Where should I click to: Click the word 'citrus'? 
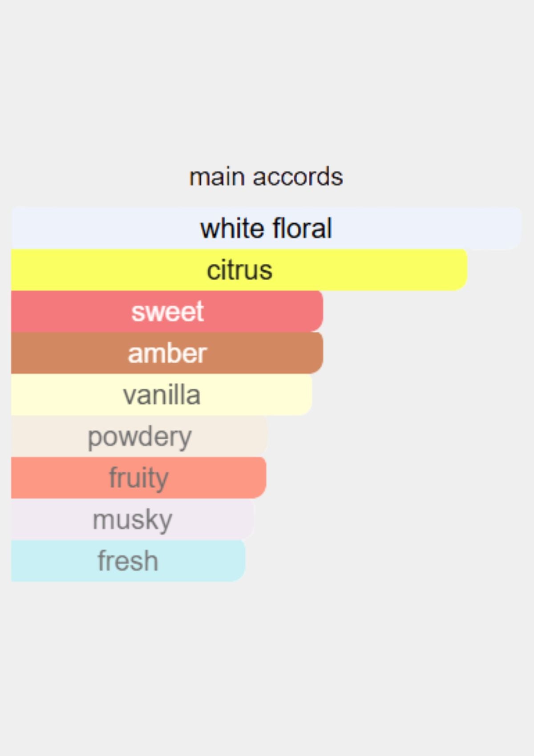239,270
